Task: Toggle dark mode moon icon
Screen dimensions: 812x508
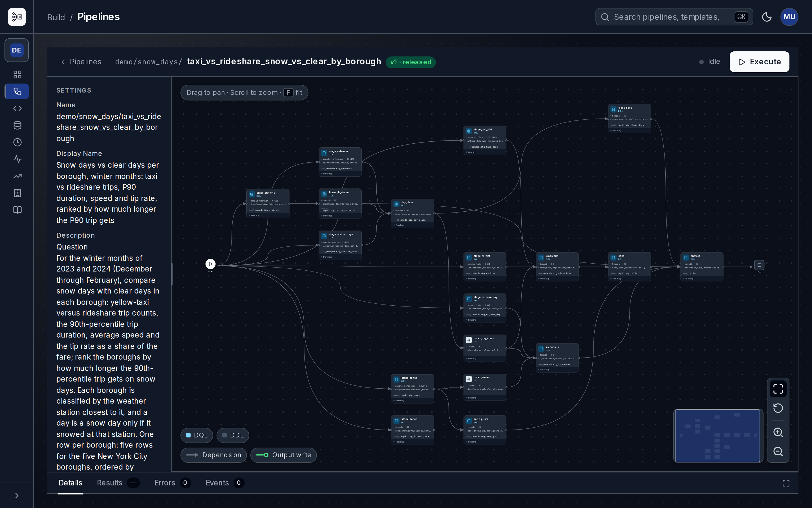Action: point(767,17)
